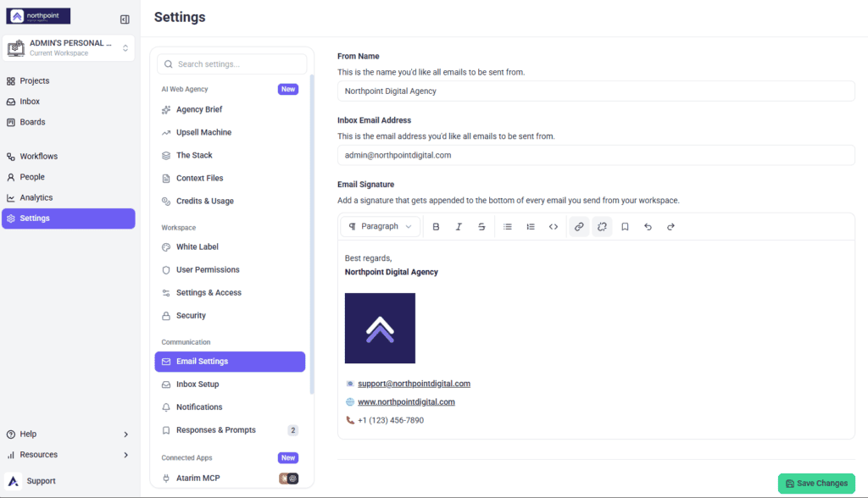Collapse the sidebar with the panel icon
This screenshot has width=868, height=498.
point(125,19)
